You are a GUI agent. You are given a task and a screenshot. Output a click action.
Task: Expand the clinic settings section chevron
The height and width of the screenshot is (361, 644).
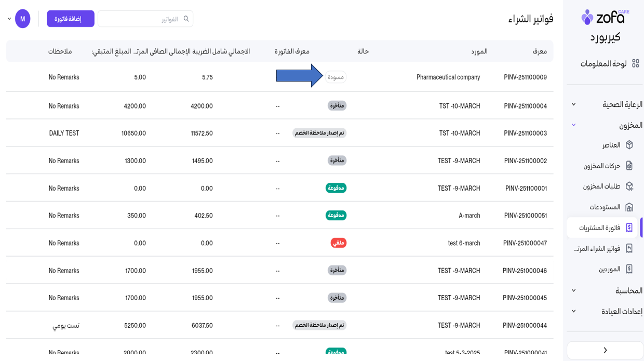pos(573,311)
